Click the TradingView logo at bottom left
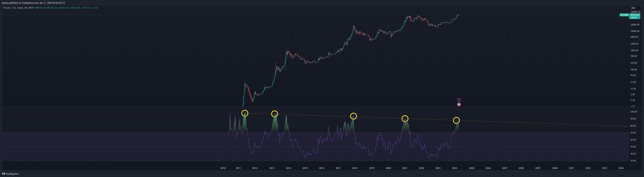 [10, 174]
